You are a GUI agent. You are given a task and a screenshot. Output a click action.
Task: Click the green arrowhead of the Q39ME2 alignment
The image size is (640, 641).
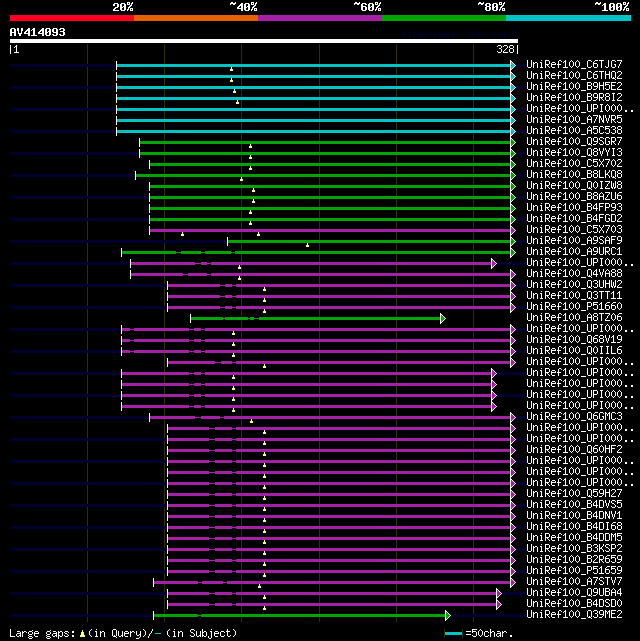pyautogui.click(x=448, y=615)
